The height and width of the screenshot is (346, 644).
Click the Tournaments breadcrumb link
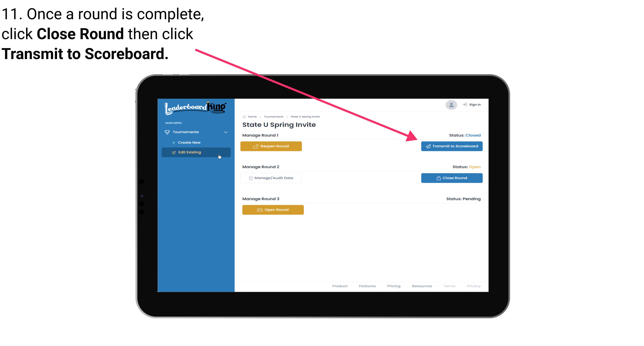coord(273,117)
